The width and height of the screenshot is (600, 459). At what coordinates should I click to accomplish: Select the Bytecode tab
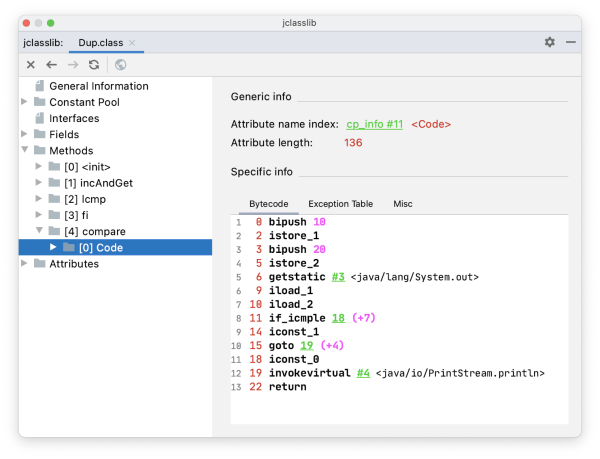(268, 204)
